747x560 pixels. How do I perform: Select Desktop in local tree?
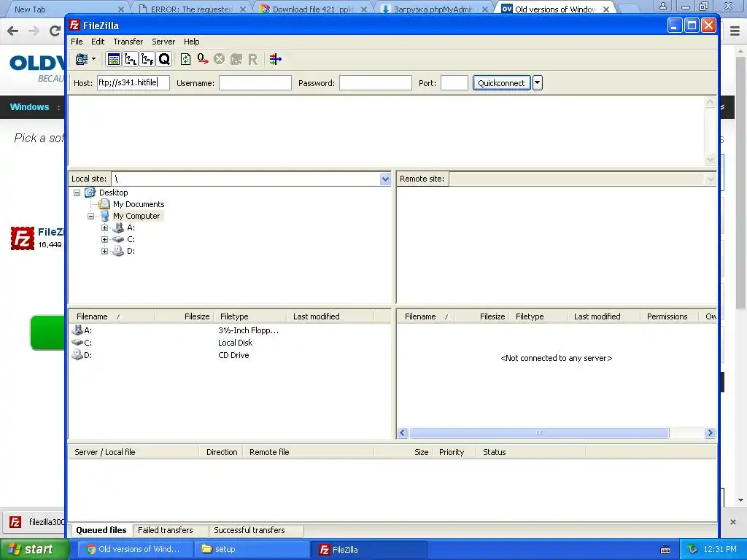113,192
